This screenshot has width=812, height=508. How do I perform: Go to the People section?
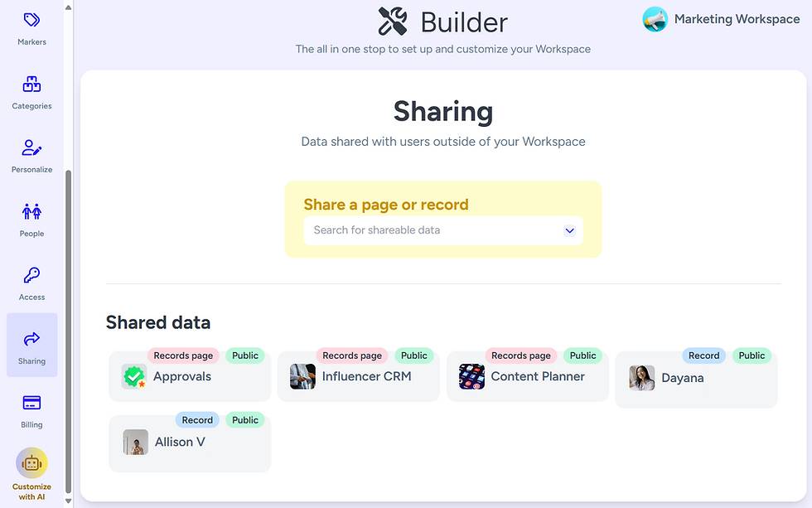click(31, 217)
